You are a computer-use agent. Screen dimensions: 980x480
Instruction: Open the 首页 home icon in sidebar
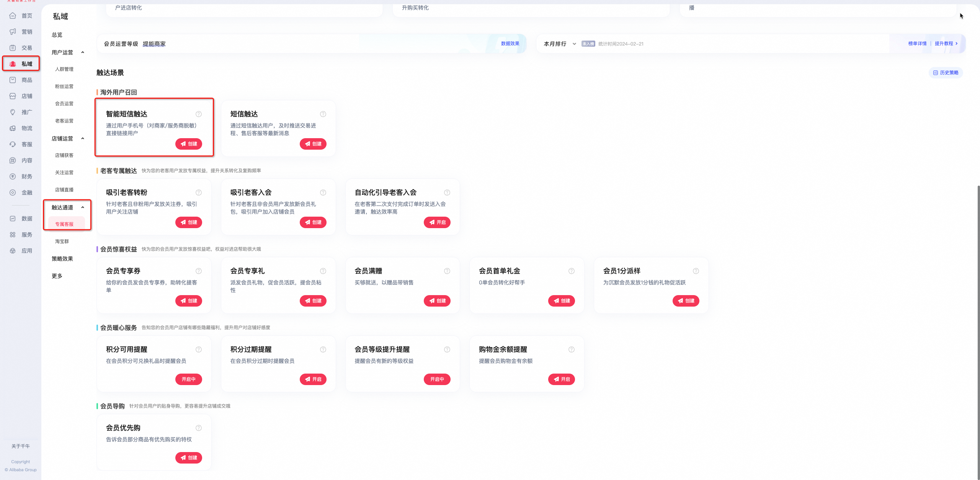click(13, 16)
